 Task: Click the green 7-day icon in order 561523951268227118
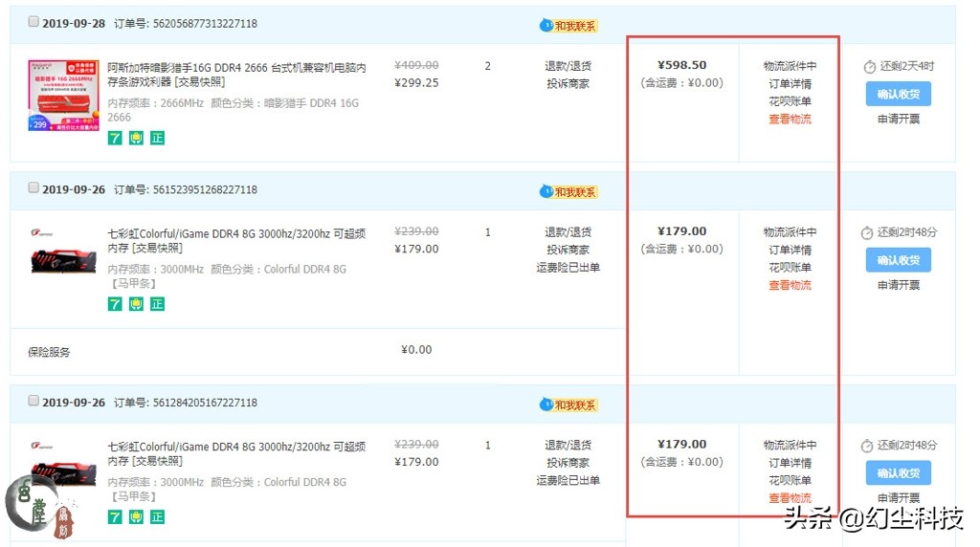pos(115,304)
